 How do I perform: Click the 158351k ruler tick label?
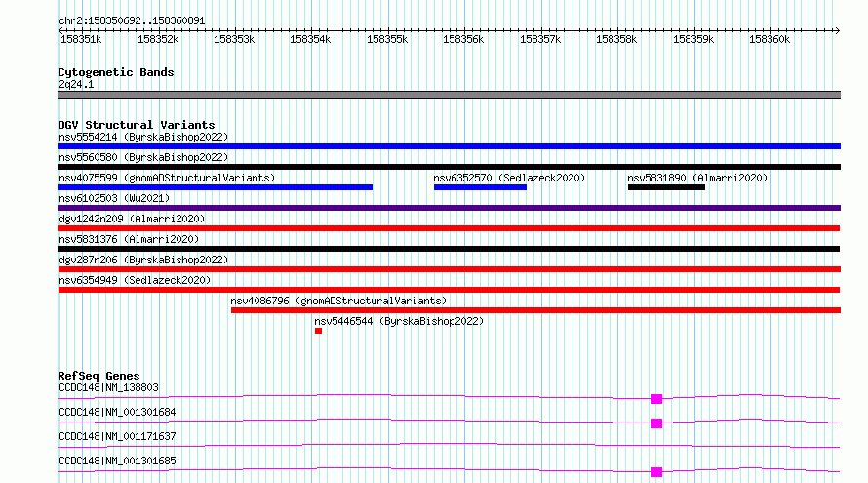click(81, 39)
